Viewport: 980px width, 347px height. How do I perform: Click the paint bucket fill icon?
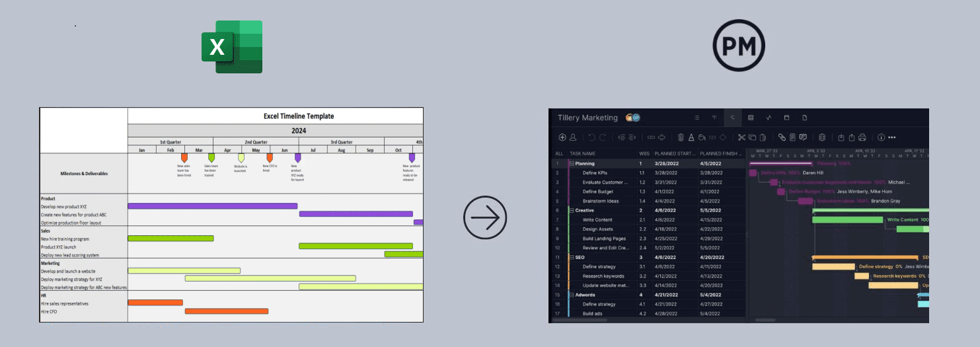click(x=702, y=137)
